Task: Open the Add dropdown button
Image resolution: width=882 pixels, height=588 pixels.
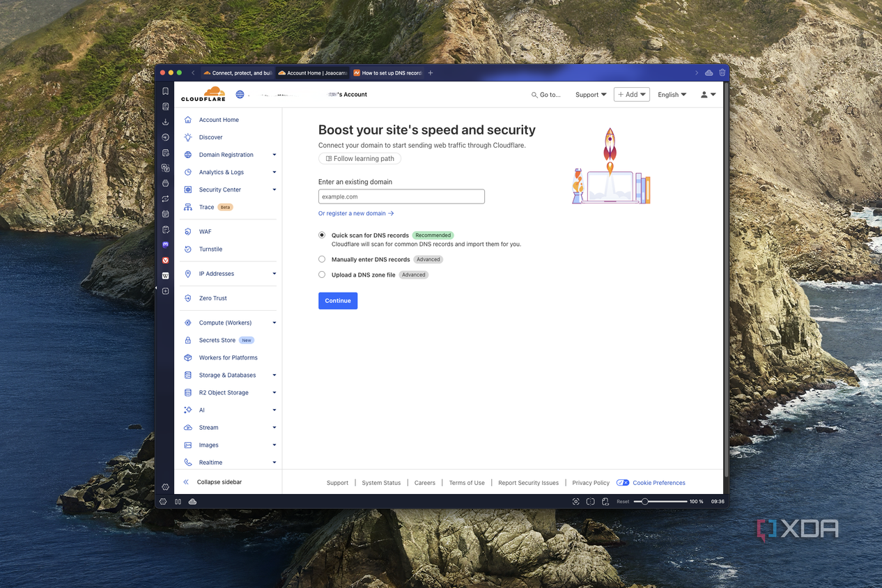Action: [632, 94]
